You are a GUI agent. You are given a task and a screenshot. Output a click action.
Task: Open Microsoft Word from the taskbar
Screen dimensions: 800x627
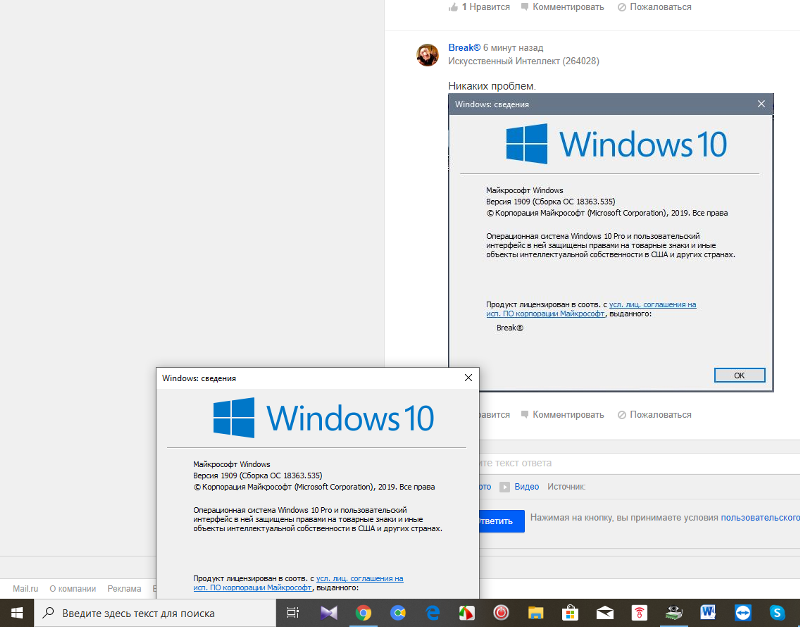708,613
